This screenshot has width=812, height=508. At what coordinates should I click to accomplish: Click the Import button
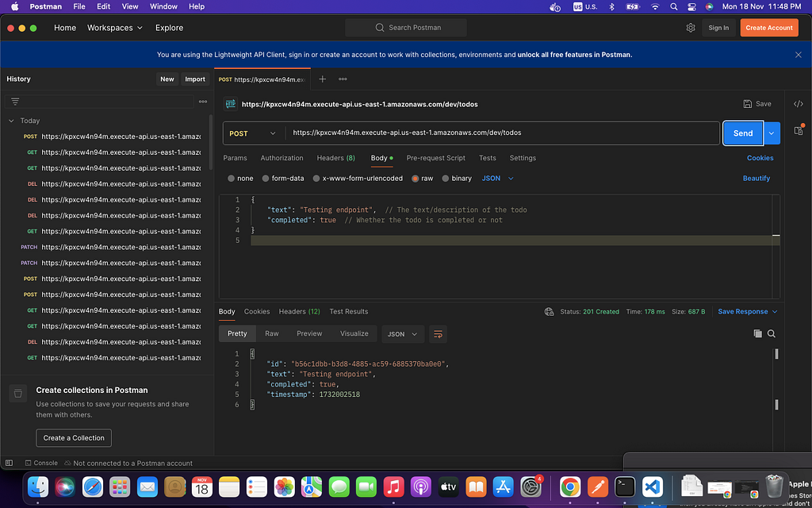[195, 79]
